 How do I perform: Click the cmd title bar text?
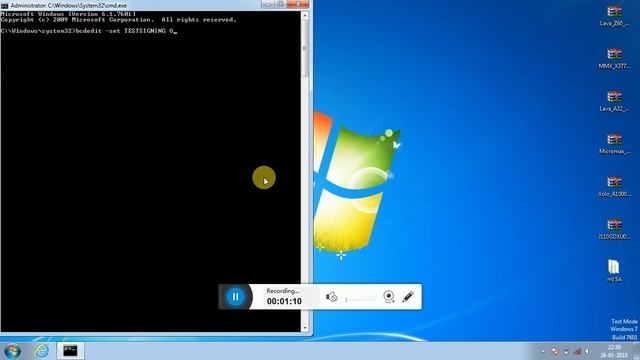(69, 6)
